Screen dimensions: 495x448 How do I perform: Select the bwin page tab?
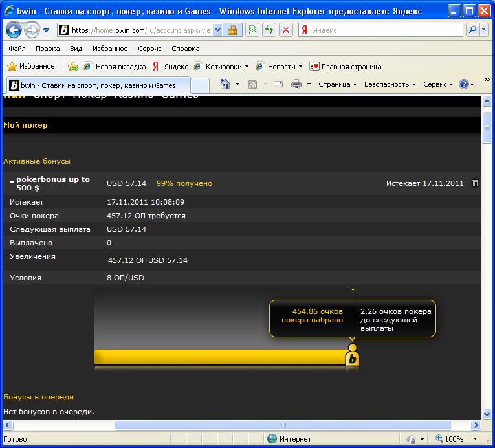point(98,85)
